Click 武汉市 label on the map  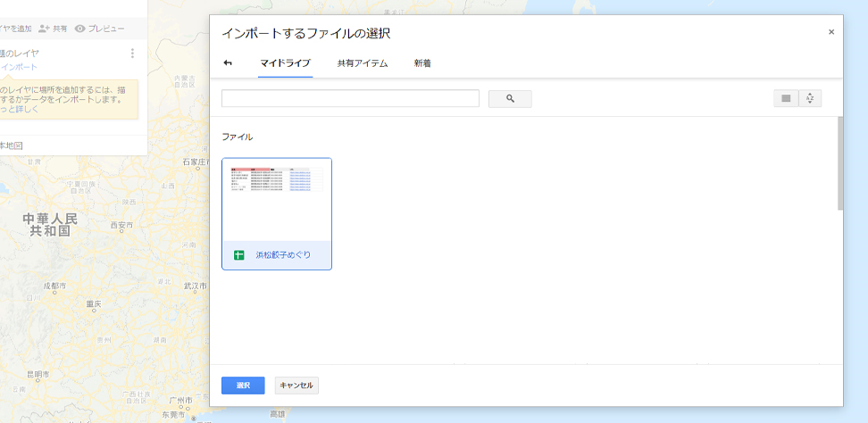coord(195,286)
